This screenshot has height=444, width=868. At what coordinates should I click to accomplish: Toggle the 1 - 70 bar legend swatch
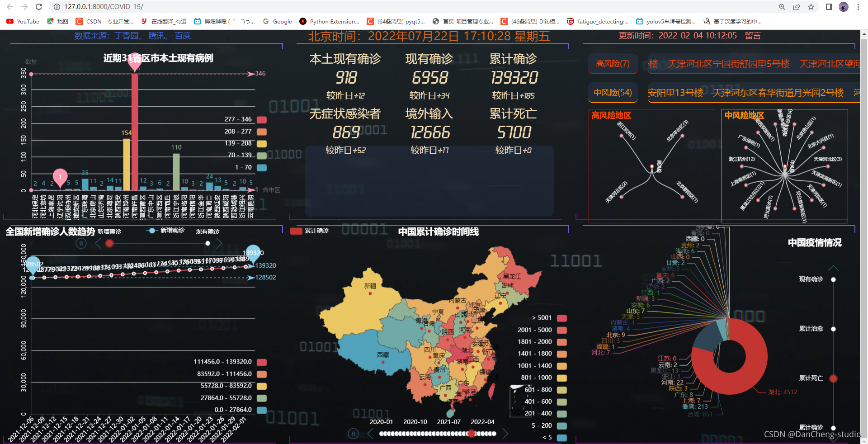click(x=261, y=168)
